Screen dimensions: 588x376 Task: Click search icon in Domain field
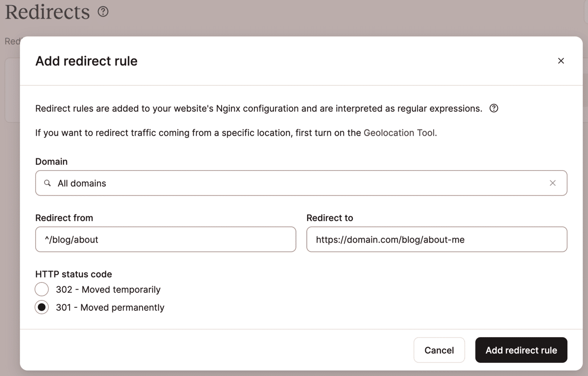tap(48, 183)
